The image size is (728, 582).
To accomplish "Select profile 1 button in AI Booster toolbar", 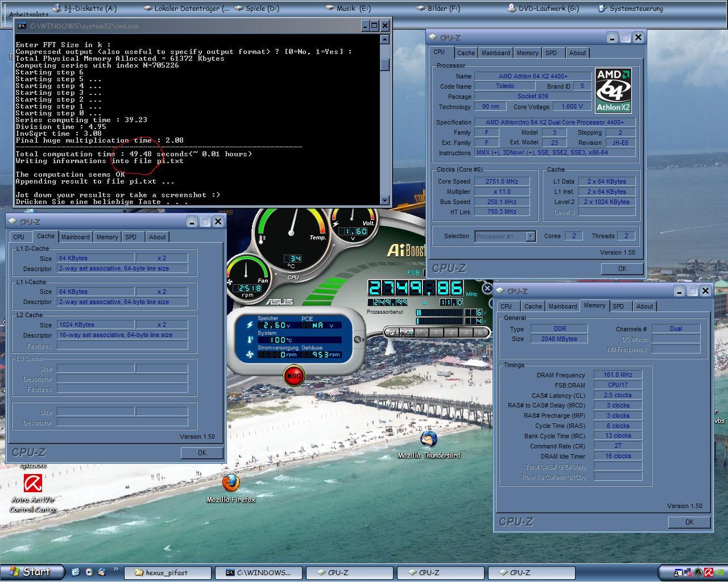I will tap(436, 332).
